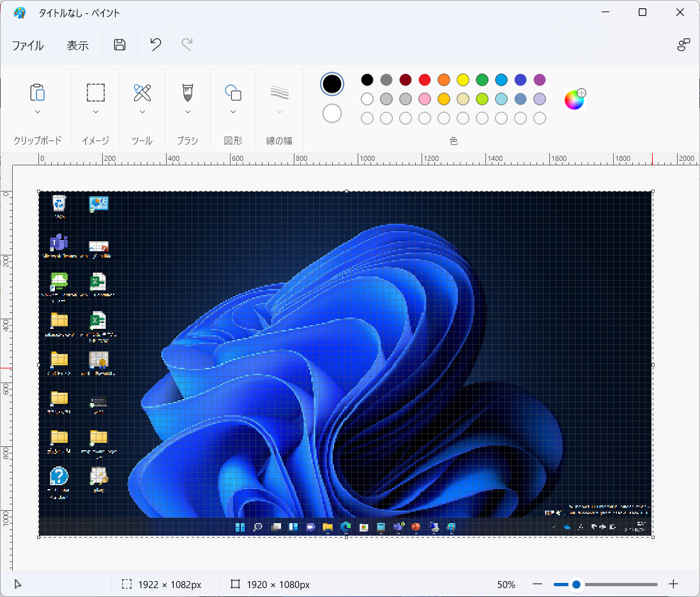
Task: Open the ファイル menu
Action: [x=27, y=45]
